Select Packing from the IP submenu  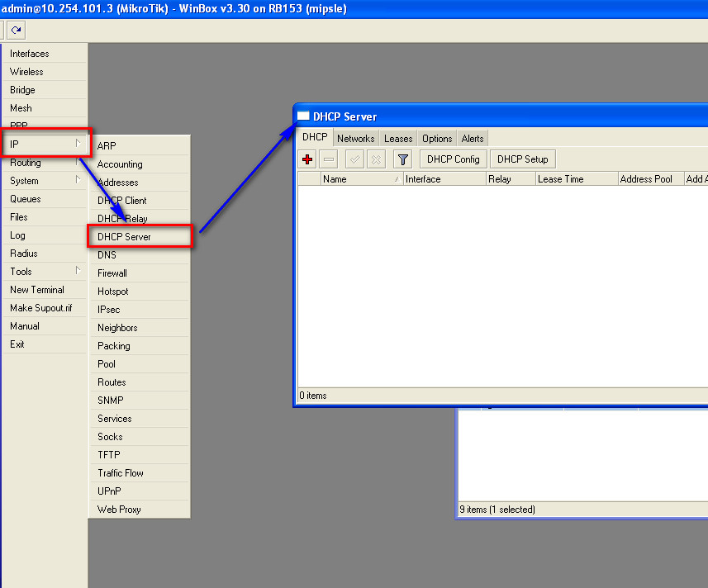[140, 346]
